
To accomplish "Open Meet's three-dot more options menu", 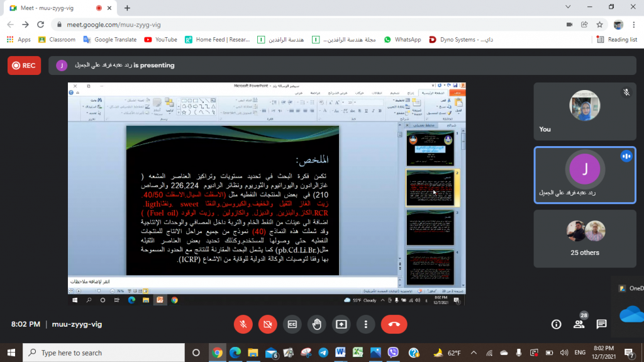I will [366, 324].
